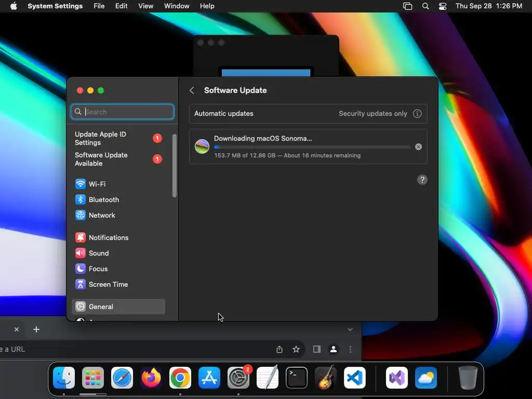
Task: Click the 'Automatic updates' label
Action: pos(223,114)
